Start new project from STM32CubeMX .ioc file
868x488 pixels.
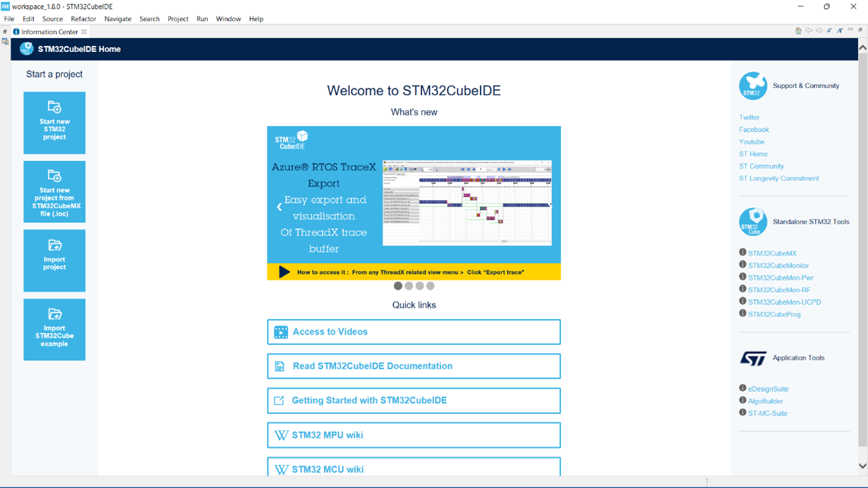click(x=54, y=191)
